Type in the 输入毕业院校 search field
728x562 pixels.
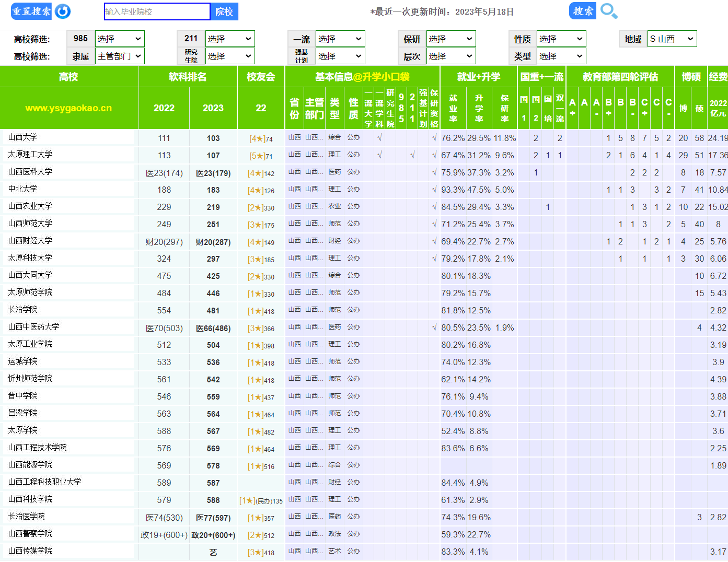[157, 11]
